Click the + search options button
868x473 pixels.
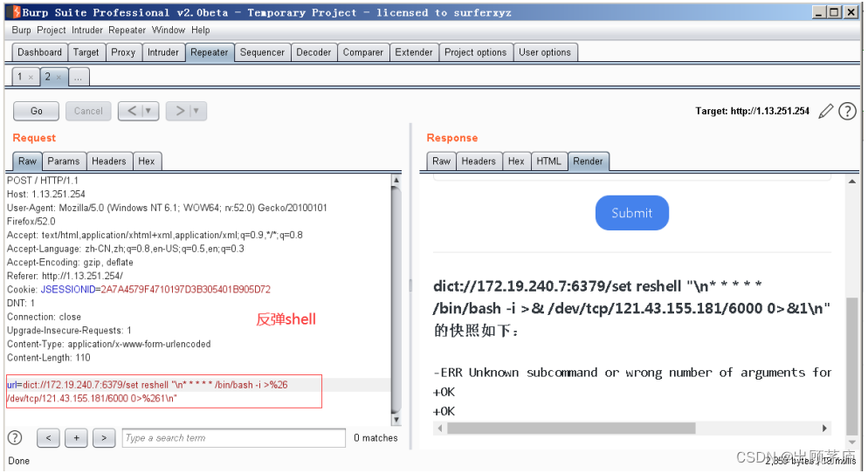coord(76,437)
